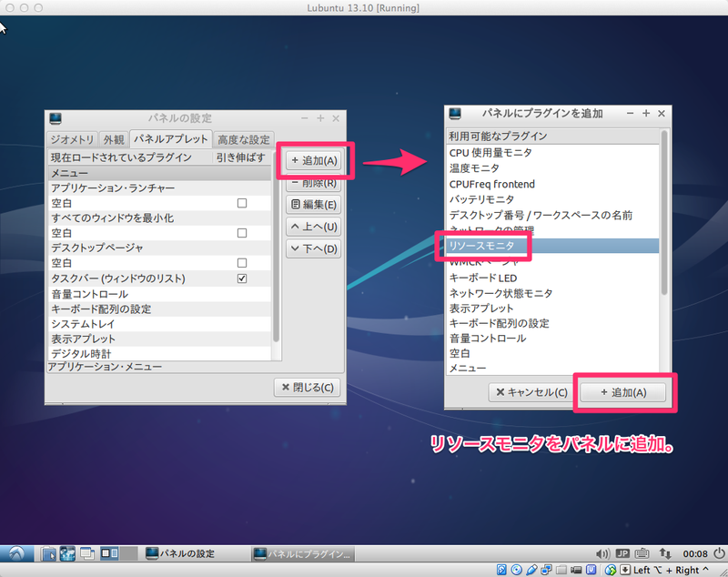Click VirtualBox USB device icon
The image size is (728, 577).
tap(531, 570)
